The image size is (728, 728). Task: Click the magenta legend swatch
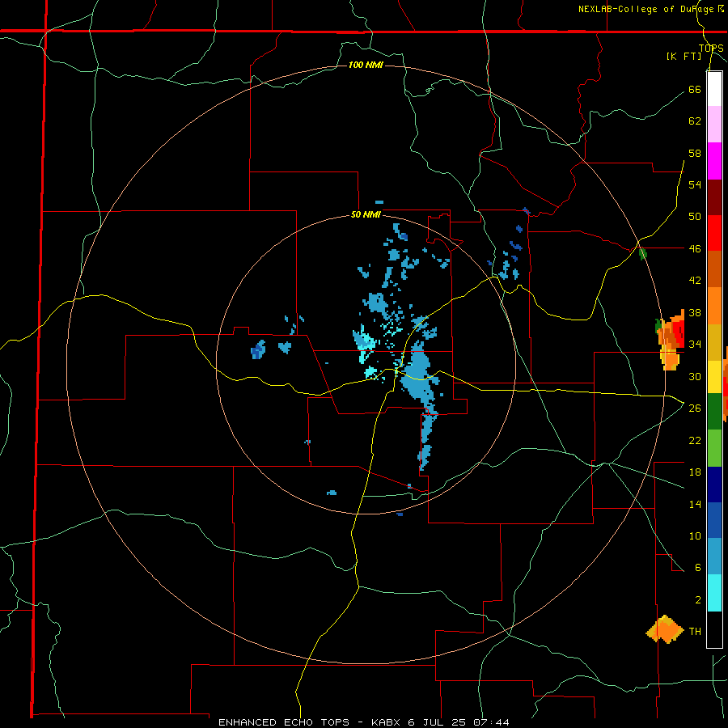[714, 161]
